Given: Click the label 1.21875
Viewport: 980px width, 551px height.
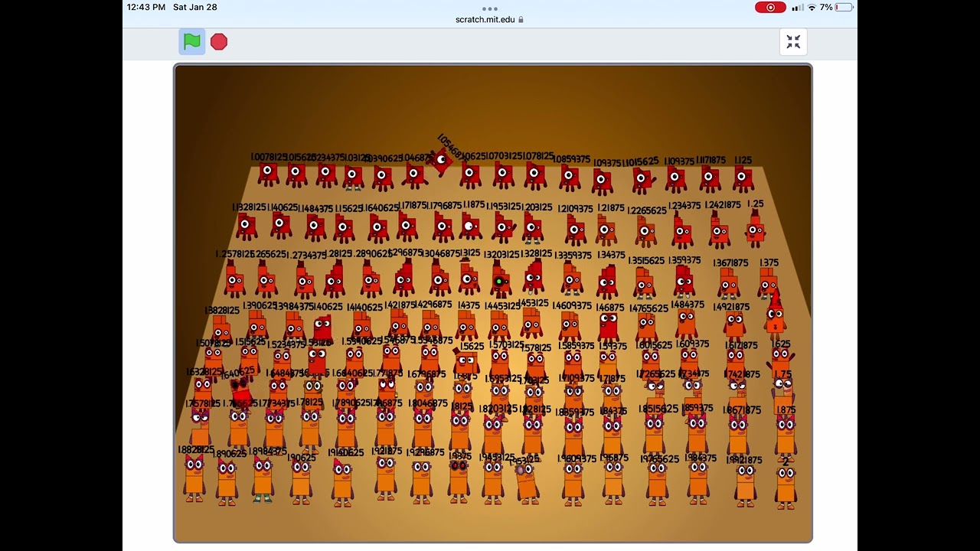Looking at the screenshot, I should click(611, 208).
